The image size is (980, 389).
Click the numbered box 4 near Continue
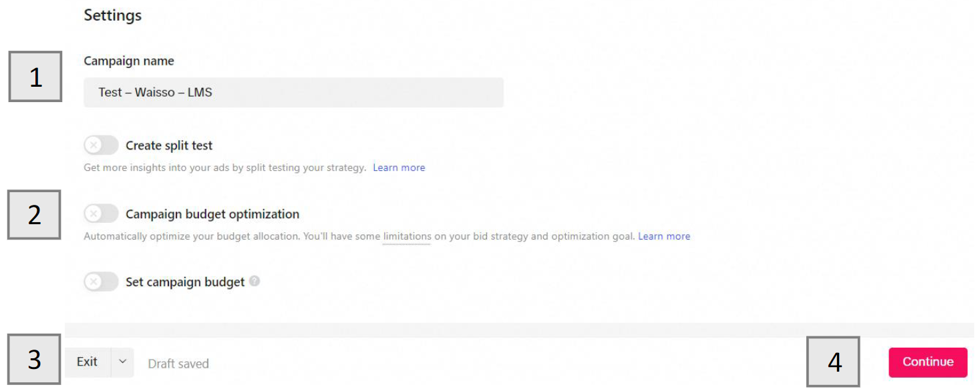point(833,362)
